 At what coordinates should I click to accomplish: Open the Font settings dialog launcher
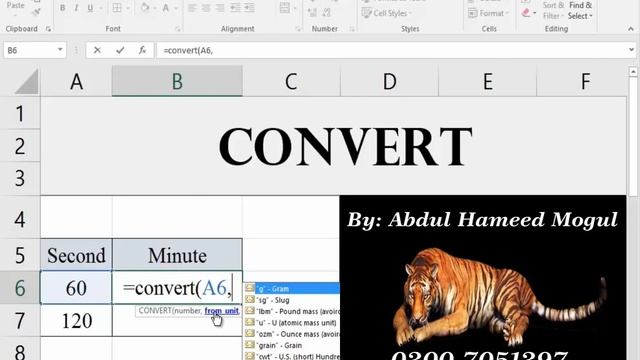point(178,29)
